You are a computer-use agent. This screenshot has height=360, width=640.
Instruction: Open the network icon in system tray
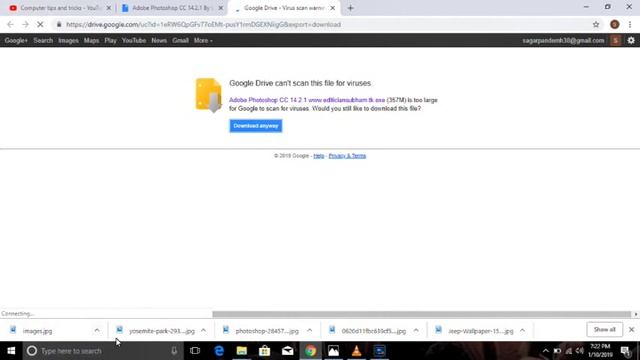(x=569, y=351)
